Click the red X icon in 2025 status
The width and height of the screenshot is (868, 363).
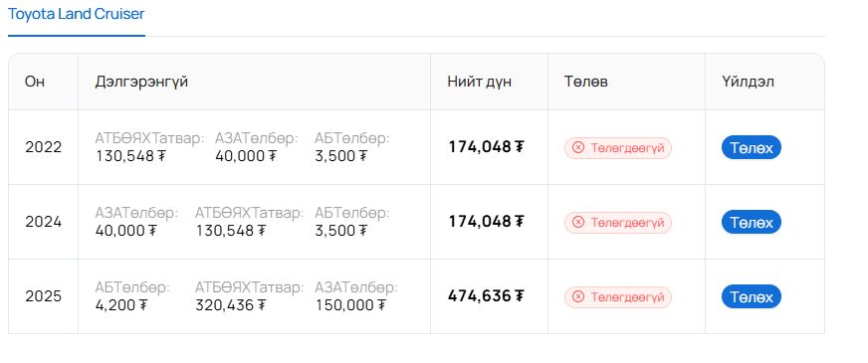pyautogui.click(x=578, y=297)
